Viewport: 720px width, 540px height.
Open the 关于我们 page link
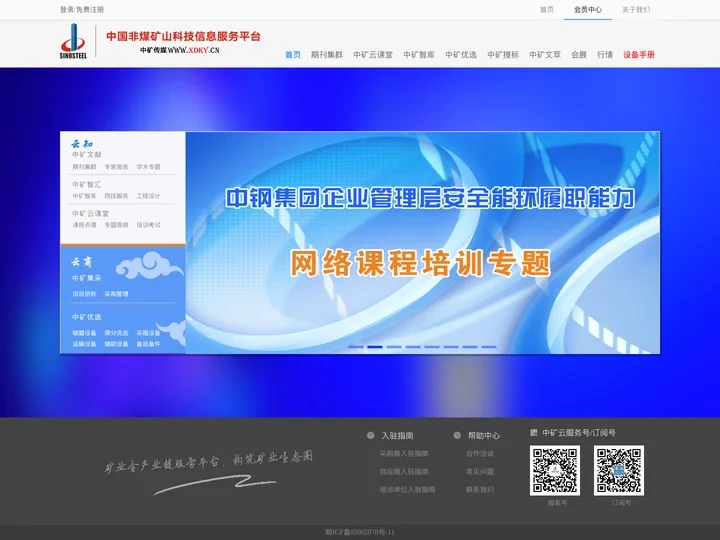636,10
